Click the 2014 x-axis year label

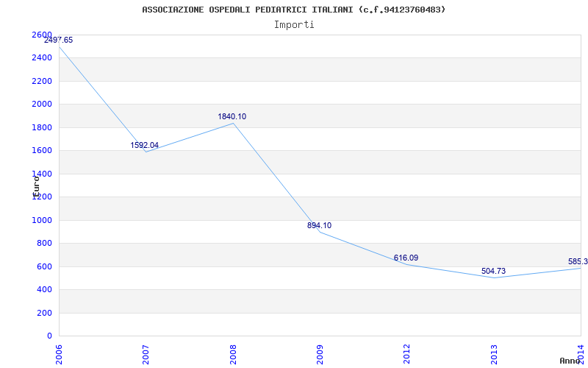coord(581,355)
